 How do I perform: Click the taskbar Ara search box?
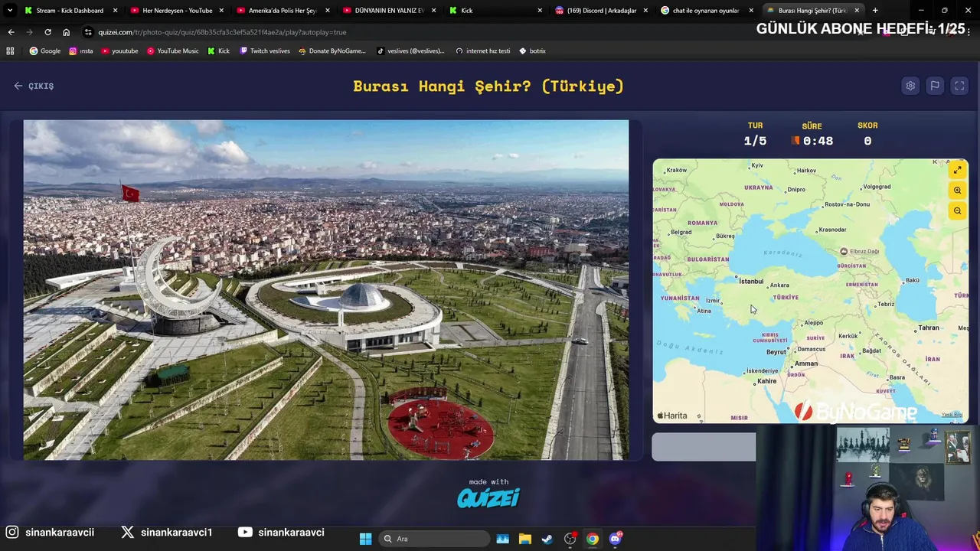[434, 539]
